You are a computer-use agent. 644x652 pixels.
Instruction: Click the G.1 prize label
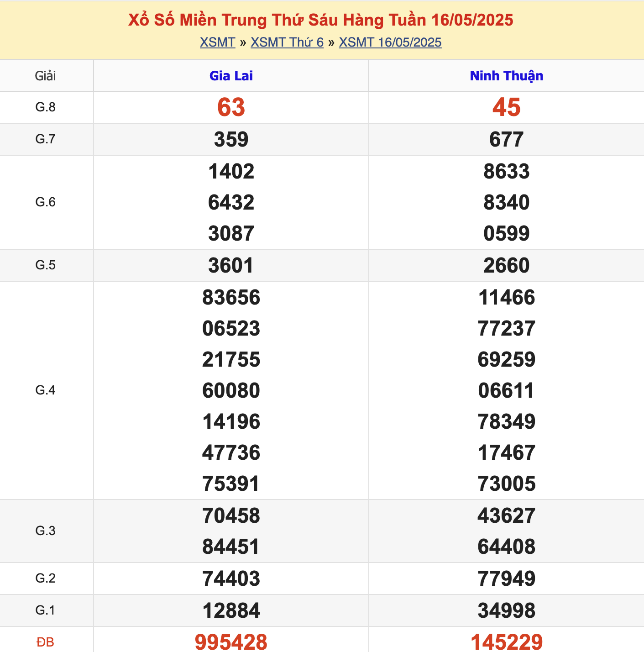click(x=46, y=610)
